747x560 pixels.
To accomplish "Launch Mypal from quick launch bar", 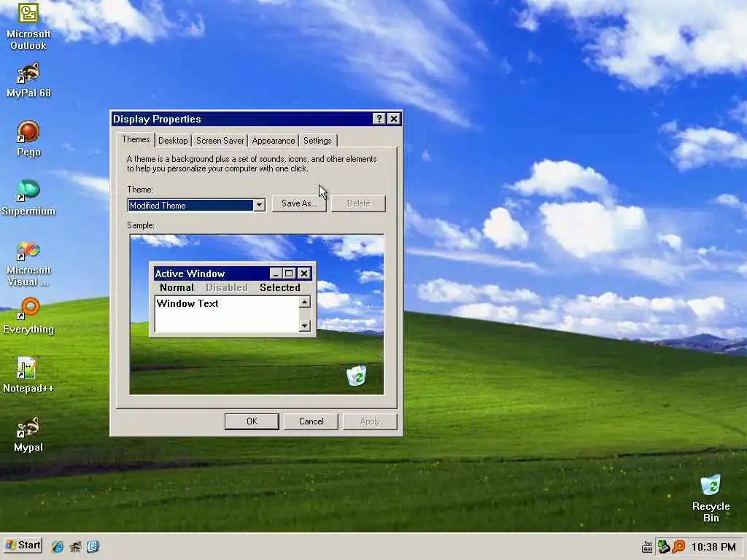I will point(75,546).
